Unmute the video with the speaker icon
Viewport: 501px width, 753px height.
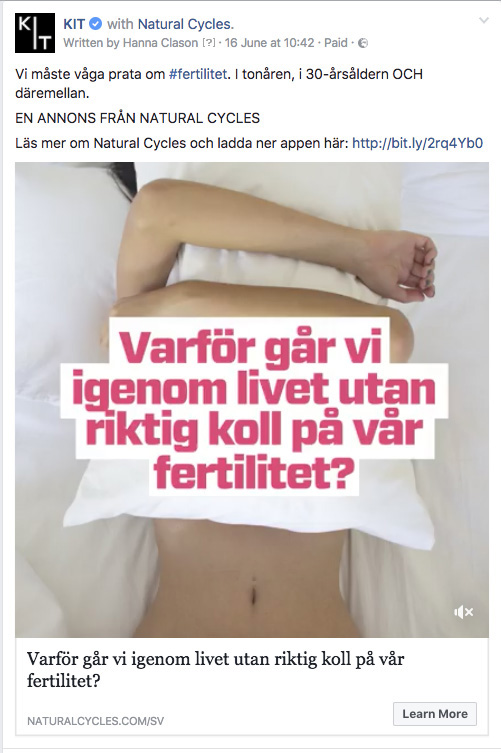pos(464,612)
